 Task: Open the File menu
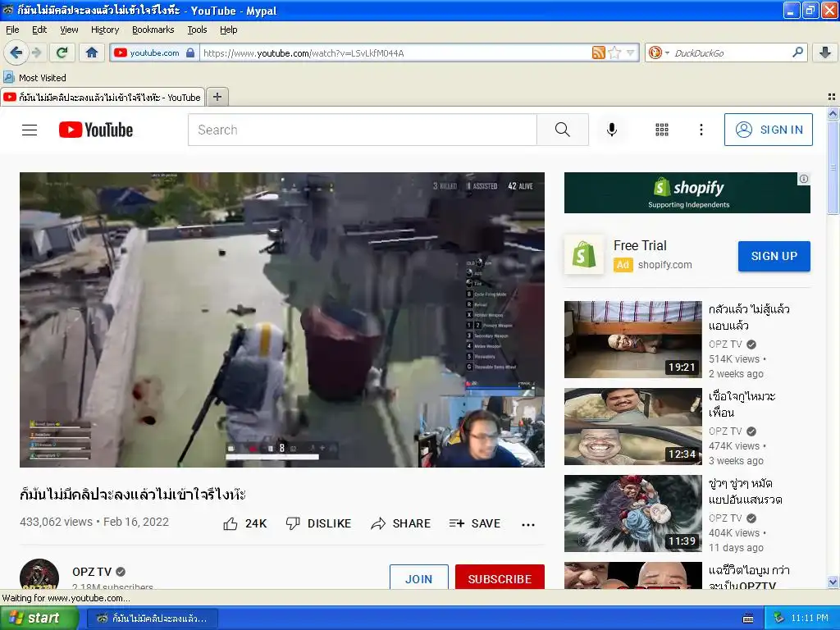12,30
